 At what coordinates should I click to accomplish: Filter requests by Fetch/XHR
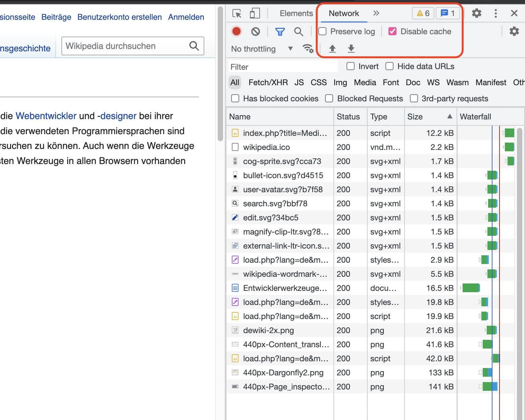(x=268, y=83)
